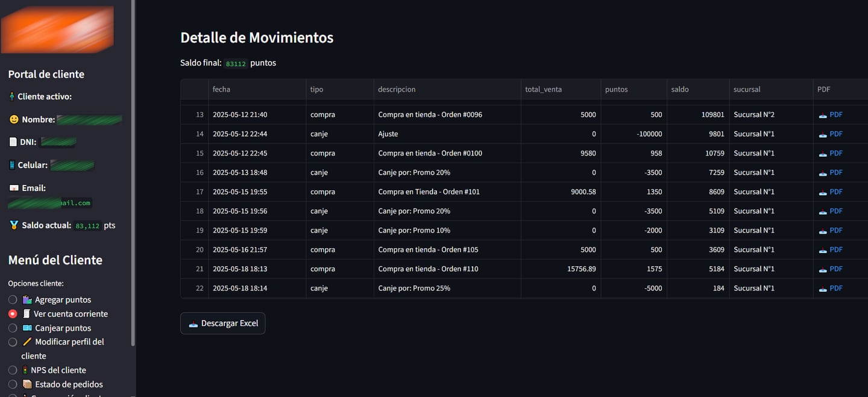
Task: Download the Excel file with Descargar Excel
Action: pyautogui.click(x=223, y=324)
